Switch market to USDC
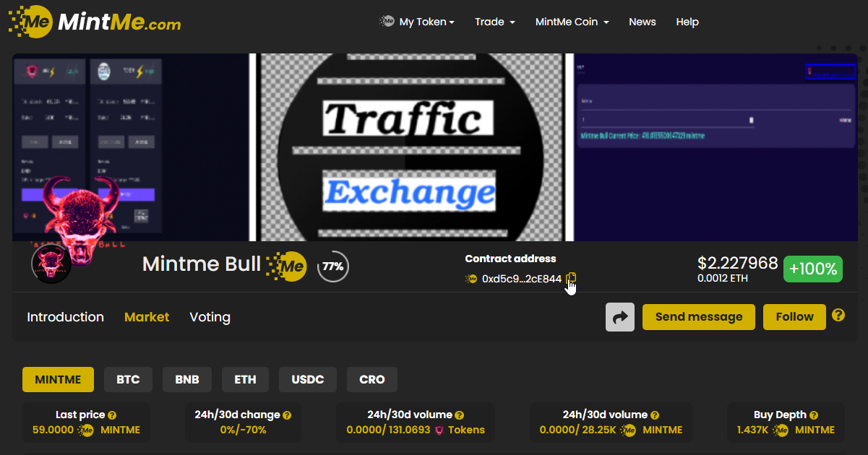This screenshot has width=868, height=455. coord(308,379)
